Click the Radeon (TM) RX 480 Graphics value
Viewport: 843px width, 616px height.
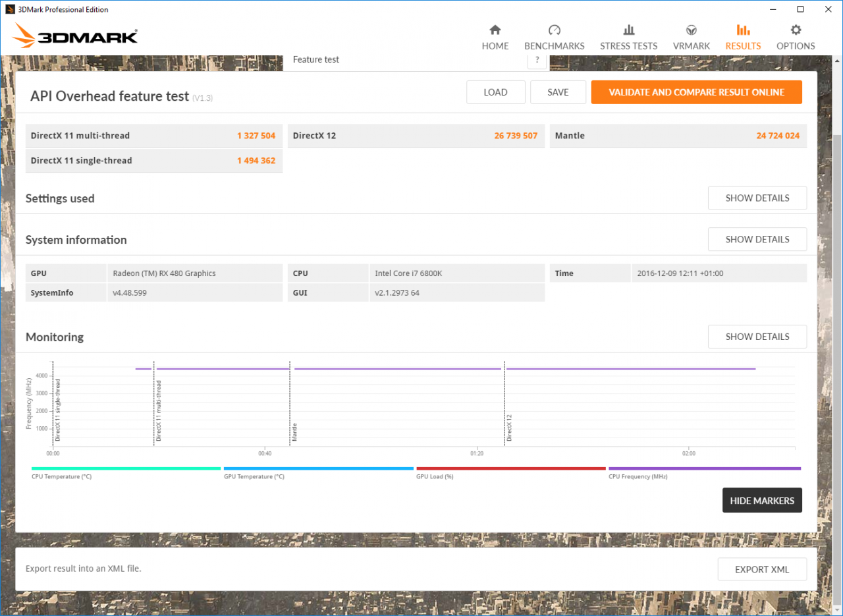click(165, 273)
